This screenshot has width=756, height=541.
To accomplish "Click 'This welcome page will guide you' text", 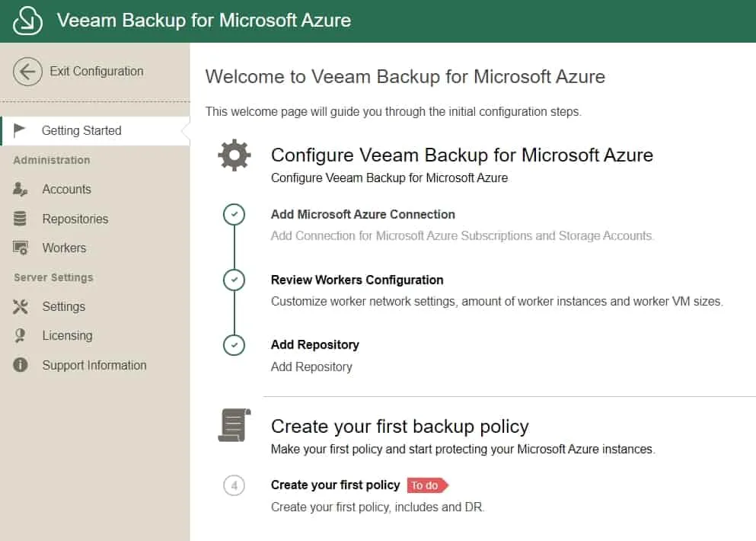I will click(394, 111).
